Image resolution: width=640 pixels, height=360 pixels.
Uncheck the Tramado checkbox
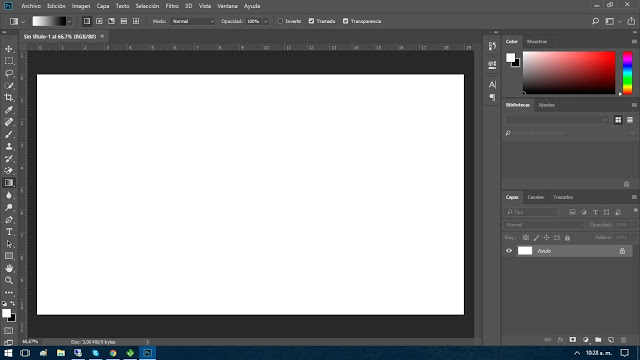pos(311,21)
